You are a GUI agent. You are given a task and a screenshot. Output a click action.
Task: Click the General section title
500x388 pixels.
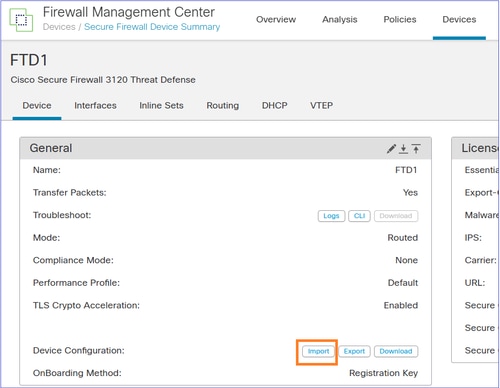tap(51, 148)
